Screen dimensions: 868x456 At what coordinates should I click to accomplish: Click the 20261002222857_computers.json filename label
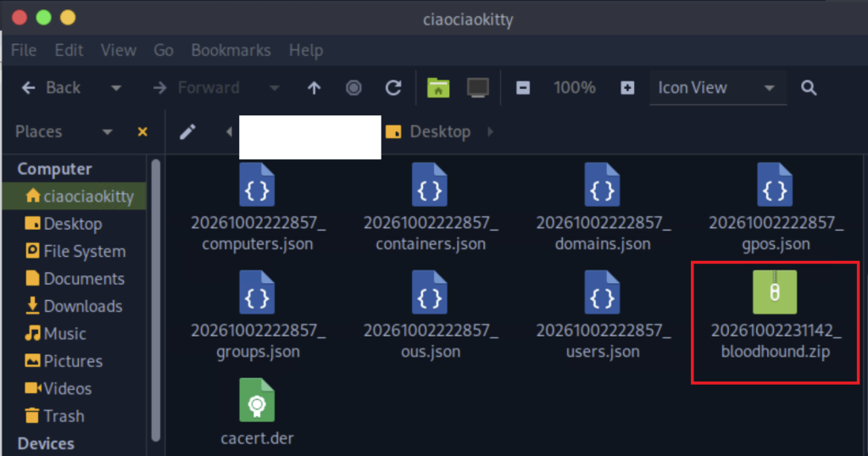258,233
